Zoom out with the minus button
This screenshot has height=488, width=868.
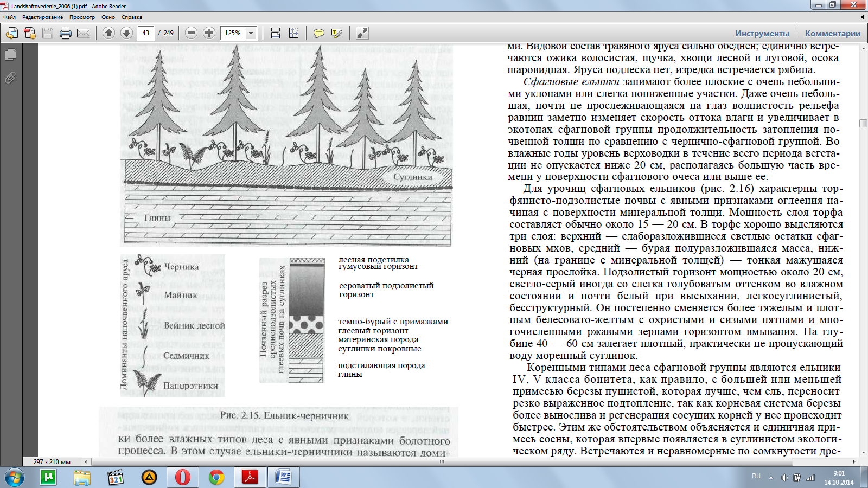click(191, 33)
